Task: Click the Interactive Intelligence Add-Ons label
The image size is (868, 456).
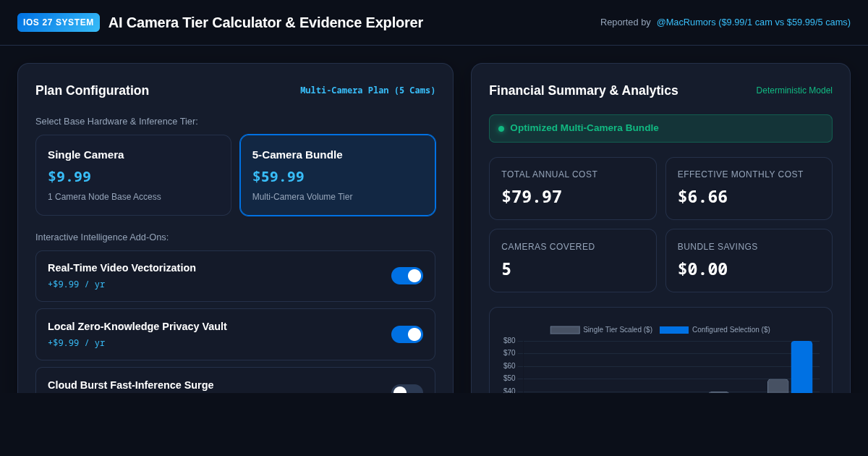Action: click(x=102, y=237)
